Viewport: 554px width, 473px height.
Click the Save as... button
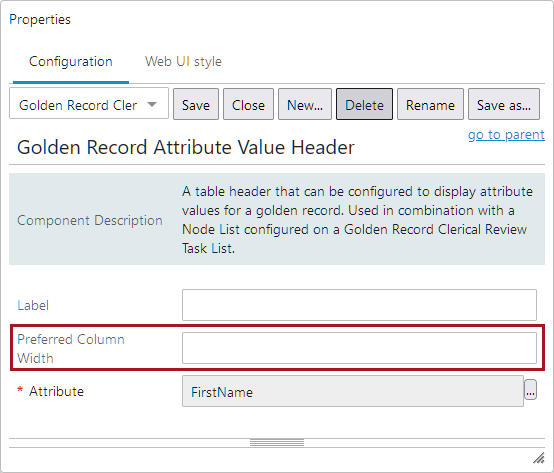(x=503, y=104)
